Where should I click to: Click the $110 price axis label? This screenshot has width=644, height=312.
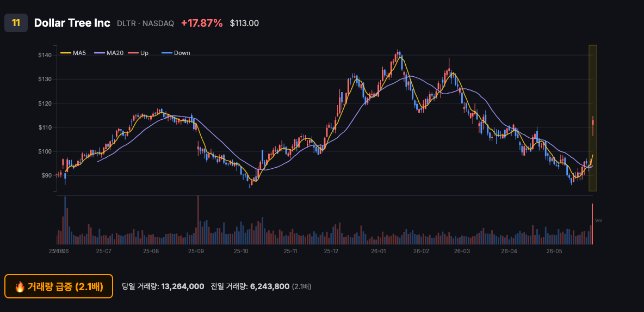[x=44, y=127]
